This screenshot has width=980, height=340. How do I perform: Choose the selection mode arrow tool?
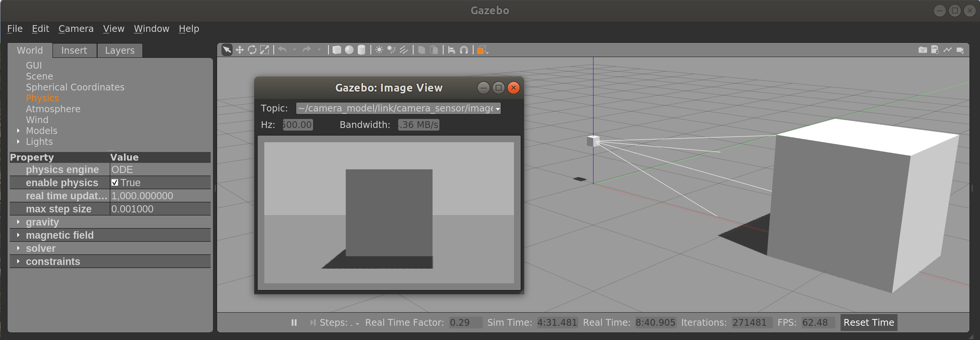[x=227, y=50]
